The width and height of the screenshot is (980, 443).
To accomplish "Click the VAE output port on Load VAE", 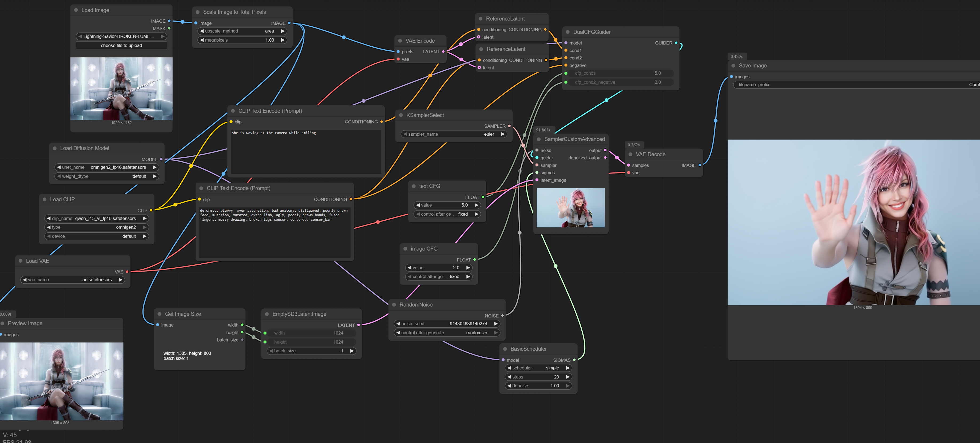I will [x=127, y=272].
